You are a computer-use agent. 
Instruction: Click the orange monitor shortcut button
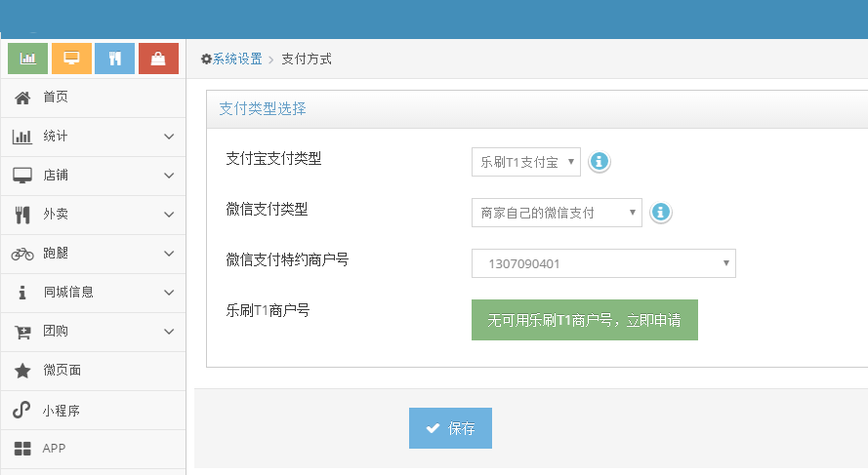(71, 59)
